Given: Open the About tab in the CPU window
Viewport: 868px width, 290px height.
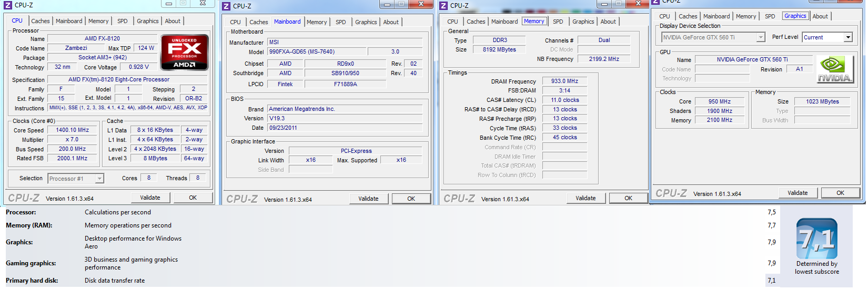Looking at the screenshot, I should tap(173, 21).
